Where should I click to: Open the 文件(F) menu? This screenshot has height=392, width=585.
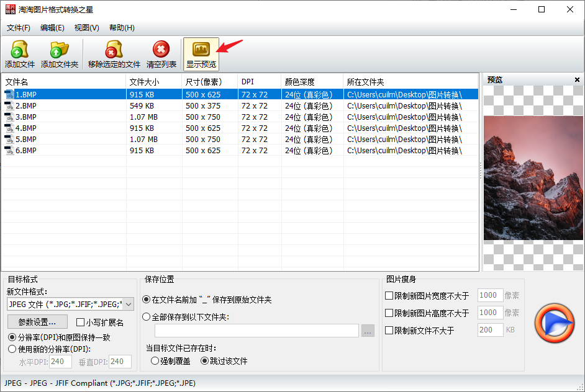tap(18, 27)
